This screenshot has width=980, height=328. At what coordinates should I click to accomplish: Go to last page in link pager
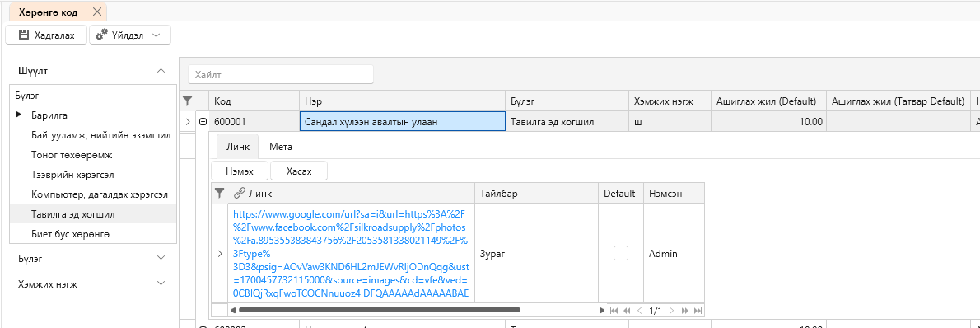coord(698,310)
